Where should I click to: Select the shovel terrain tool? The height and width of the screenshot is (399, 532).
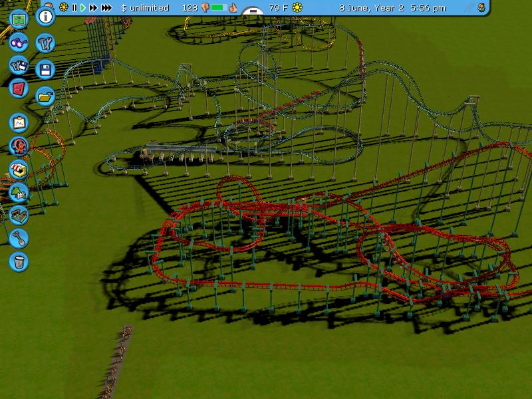coord(19,238)
